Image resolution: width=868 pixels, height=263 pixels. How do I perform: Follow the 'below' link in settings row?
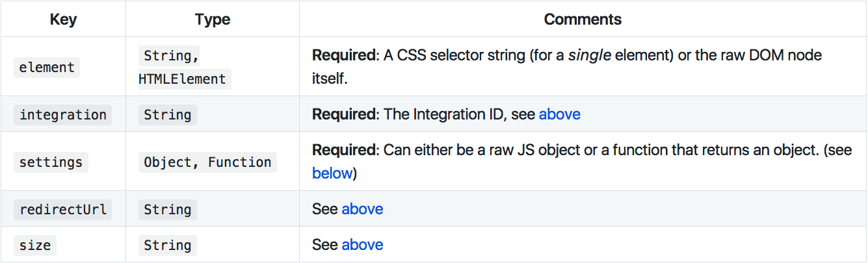pyautogui.click(x=332, y=173)
